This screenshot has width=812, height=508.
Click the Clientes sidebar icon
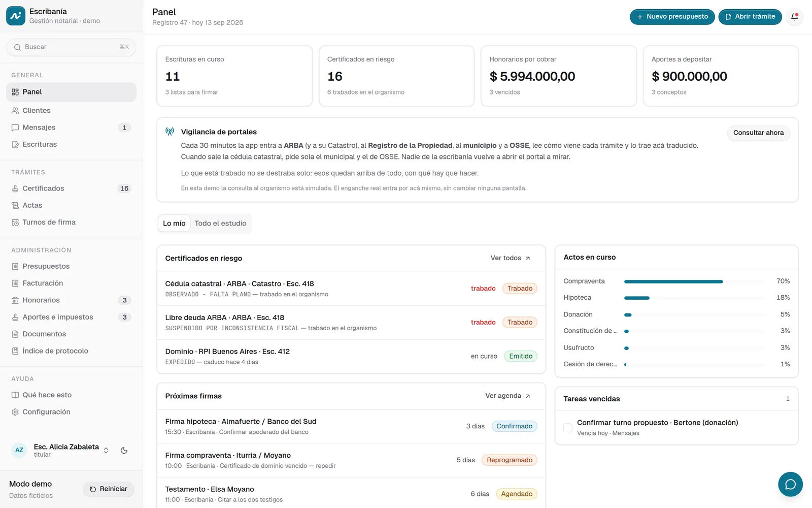click(15, 111)
